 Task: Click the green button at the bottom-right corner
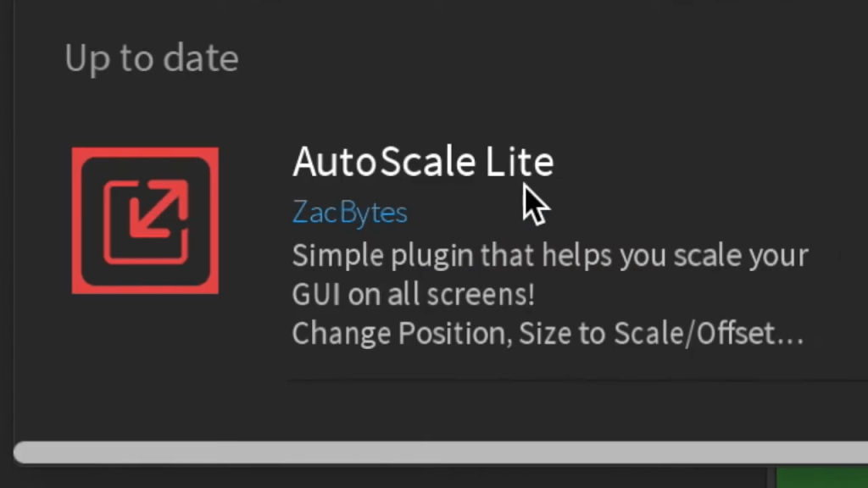pyautogui.click(x=822, y=478)
